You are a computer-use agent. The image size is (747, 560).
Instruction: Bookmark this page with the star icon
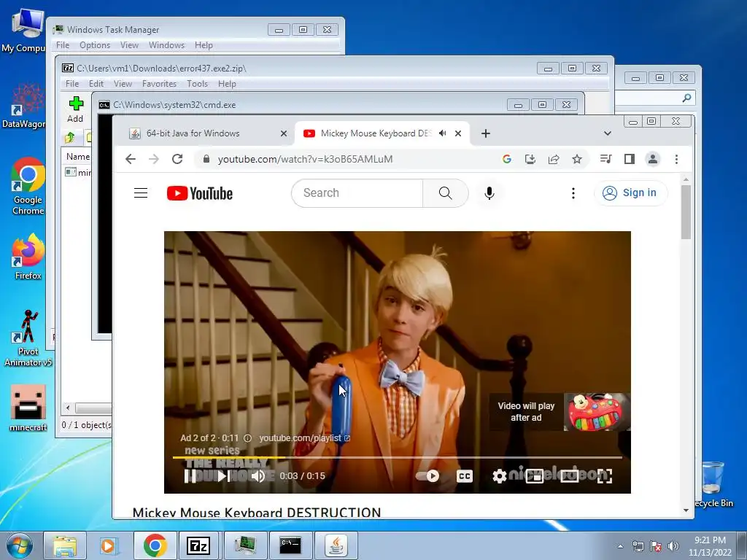click(577, 159)
